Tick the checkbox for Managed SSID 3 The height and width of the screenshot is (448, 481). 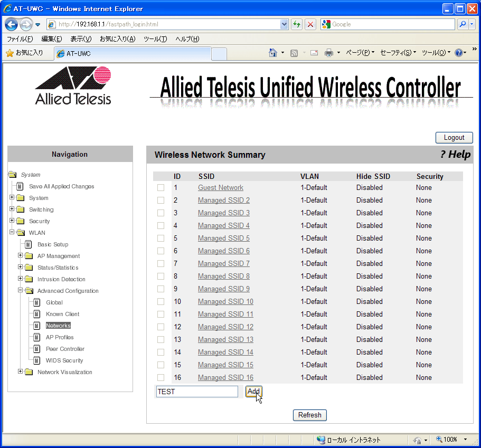[x=161, y=213]
